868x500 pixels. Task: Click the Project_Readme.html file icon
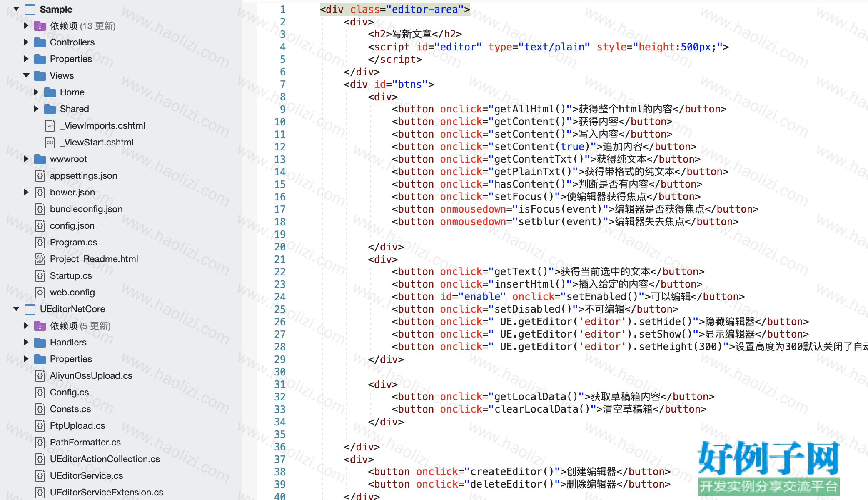click(x=40, y=259)
